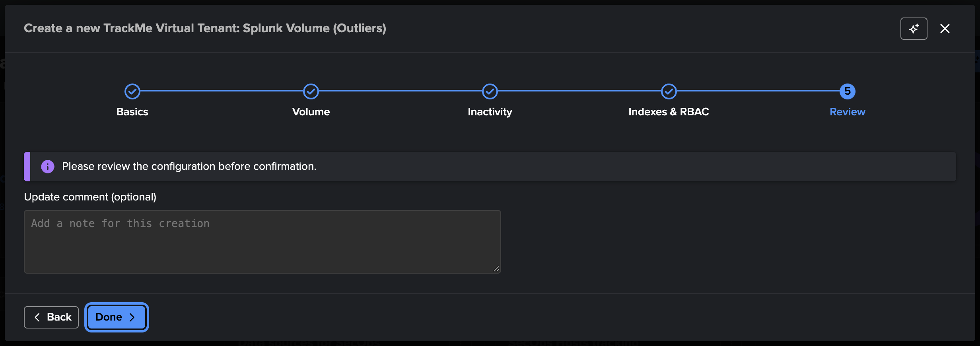Click the AI sparkle assistant icon
The height and width of the screenshot is (346, 980).
(x=914, y=29)
